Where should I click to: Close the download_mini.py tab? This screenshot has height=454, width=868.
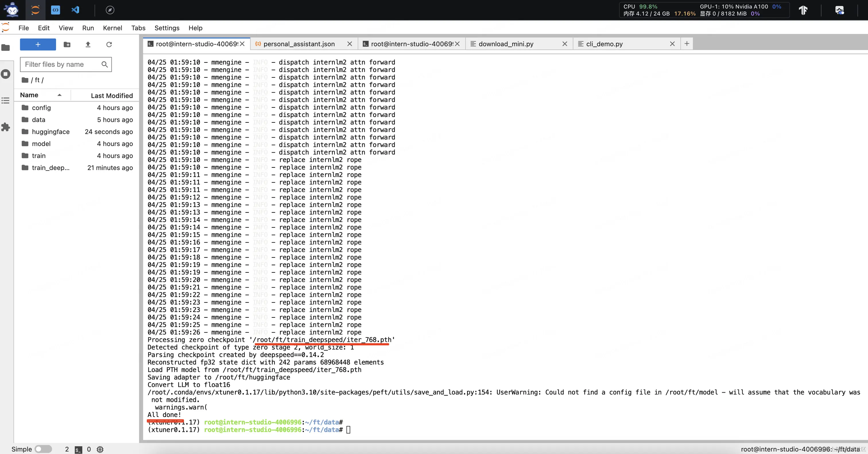(565, 44)
